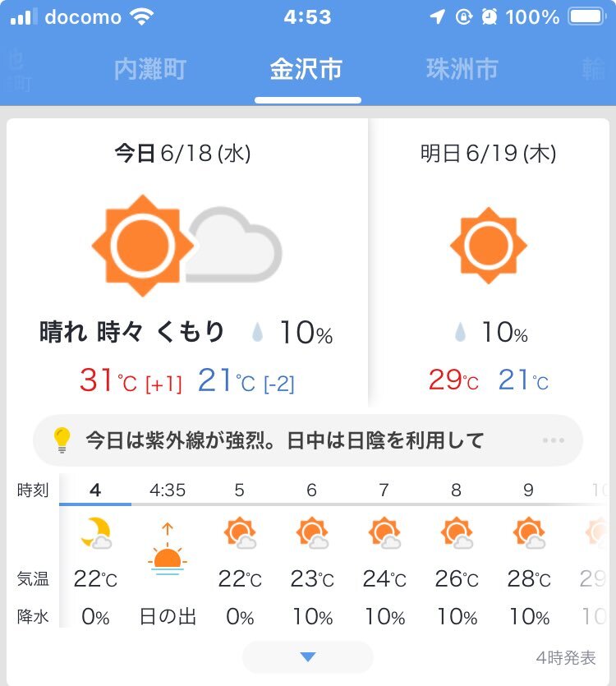Tap today's raindrop precipitation icon

point(259,333)
